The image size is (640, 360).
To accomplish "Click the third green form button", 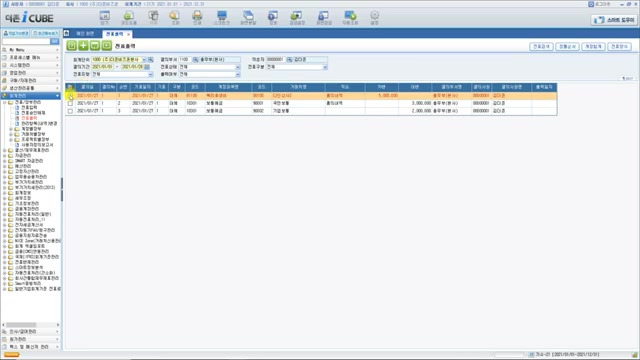I will pyautogui.click(x=95, y=46).
